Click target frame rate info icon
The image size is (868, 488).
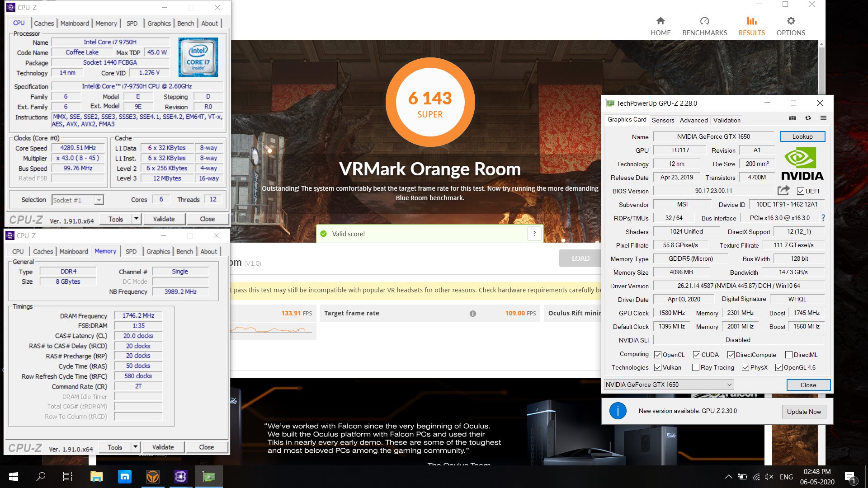pyautogui.click(x=472, y=313)
